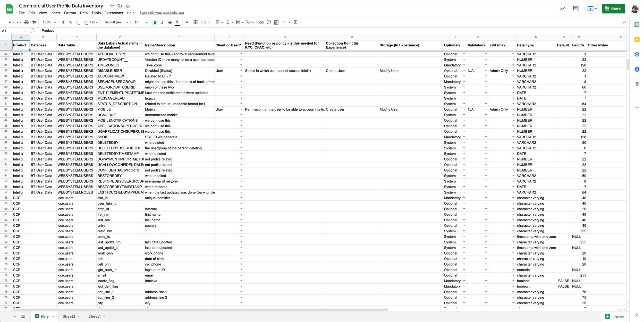Open the Final sheet tab menu arrow

click(x=53, y=316)
